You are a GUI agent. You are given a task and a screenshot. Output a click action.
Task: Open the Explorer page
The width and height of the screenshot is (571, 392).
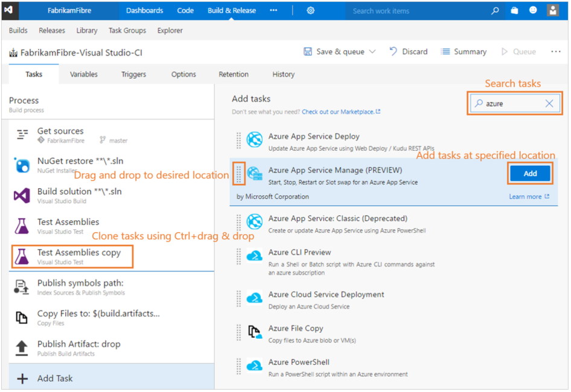pos(170,31)
